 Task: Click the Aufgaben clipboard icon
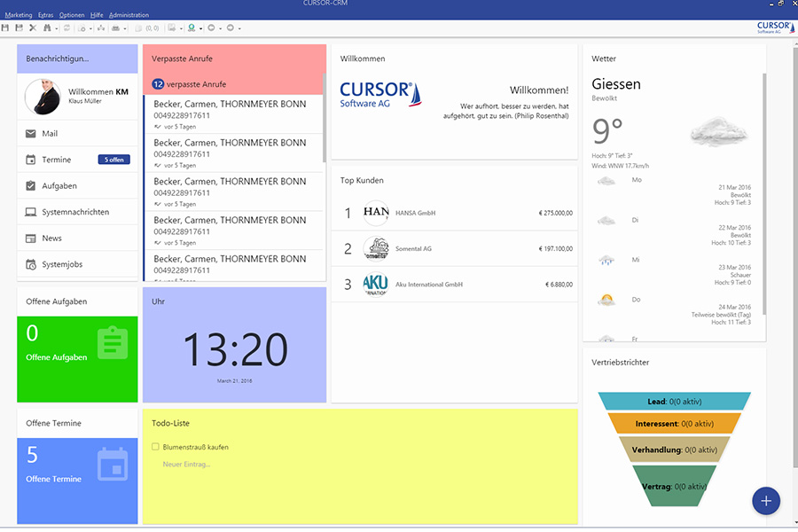tap(31, 186)
